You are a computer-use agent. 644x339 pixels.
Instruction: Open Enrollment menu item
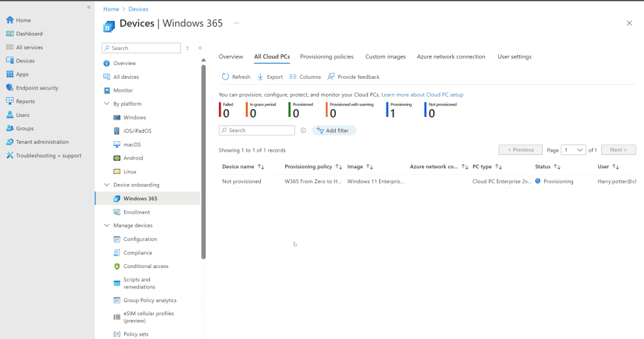(x=131, y=212)
